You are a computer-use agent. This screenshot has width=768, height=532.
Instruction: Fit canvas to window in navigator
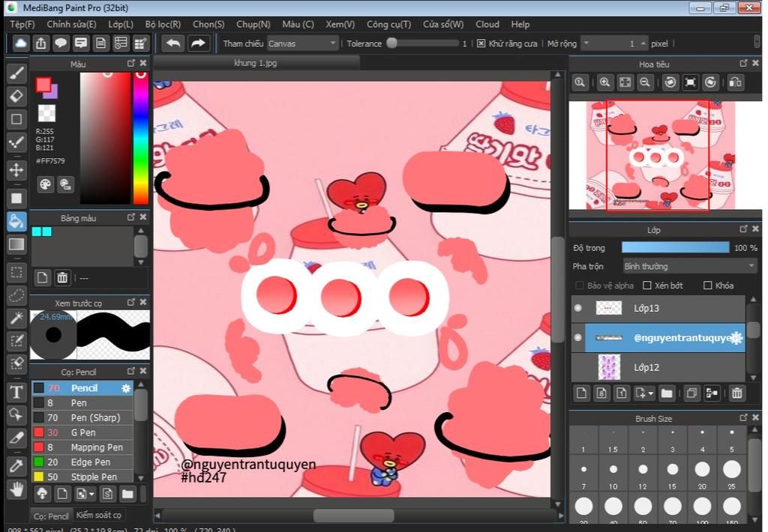coord(625,82)
